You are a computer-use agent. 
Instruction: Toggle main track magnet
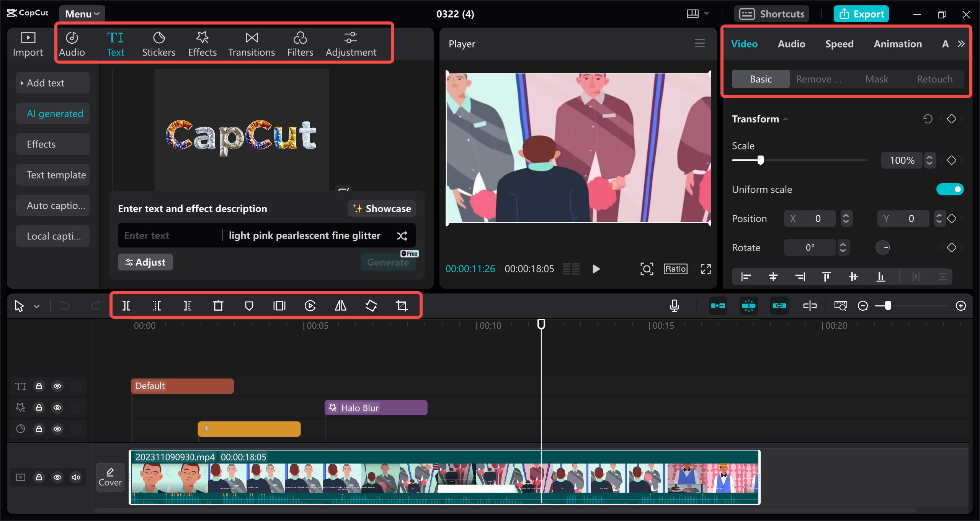(x=718, y=306)
